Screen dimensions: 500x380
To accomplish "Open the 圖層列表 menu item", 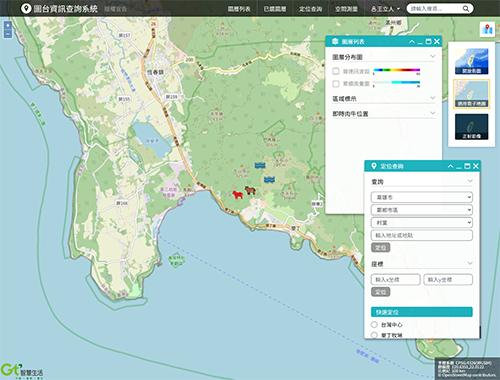I will pyautogui.click(x=239, y=9).
